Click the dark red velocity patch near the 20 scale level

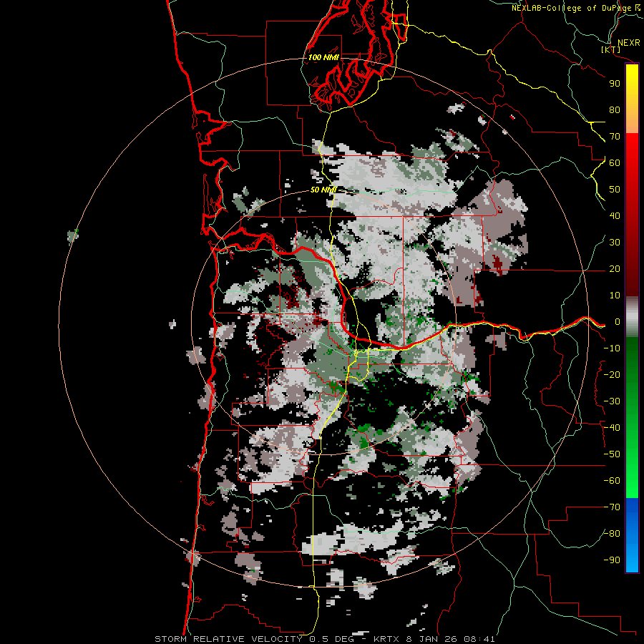click(x=497, y=263)
